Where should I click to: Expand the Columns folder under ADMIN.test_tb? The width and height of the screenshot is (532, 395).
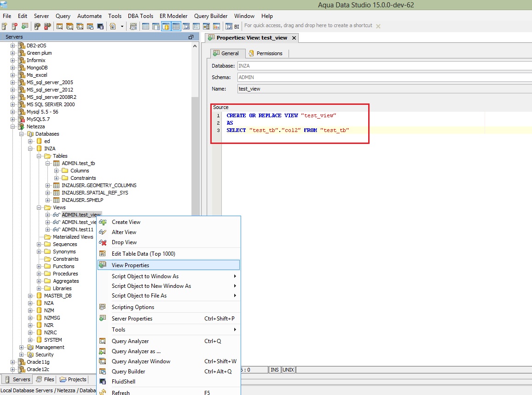[x=57, y=171]
